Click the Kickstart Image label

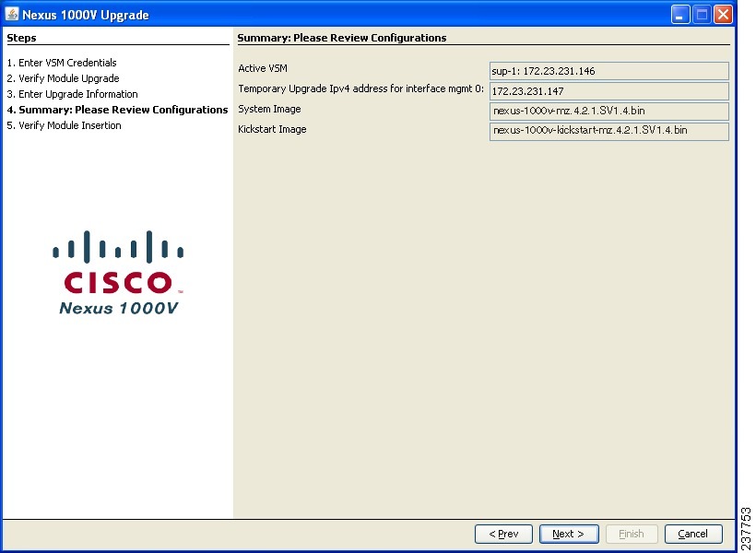tap(272, 129)
